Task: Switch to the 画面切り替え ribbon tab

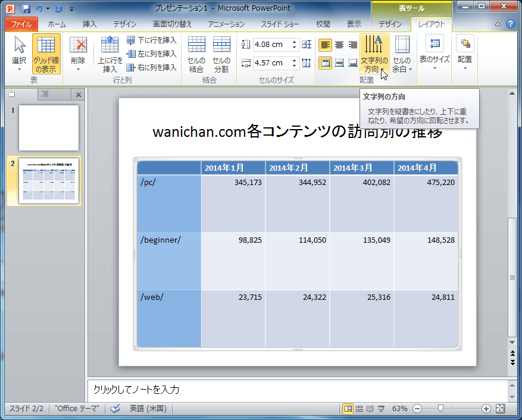Action: pos(172,24)
